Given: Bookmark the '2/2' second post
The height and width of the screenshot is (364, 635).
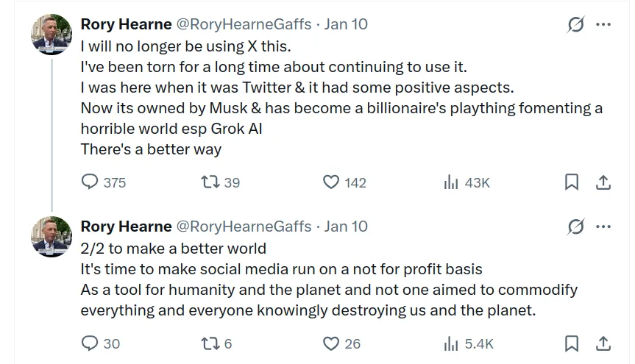Looking at the screenshot, I should coord(571,343).
